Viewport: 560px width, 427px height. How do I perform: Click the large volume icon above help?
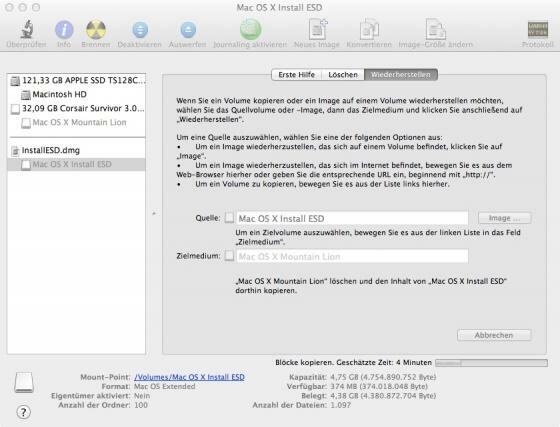[x=24, y=383]
